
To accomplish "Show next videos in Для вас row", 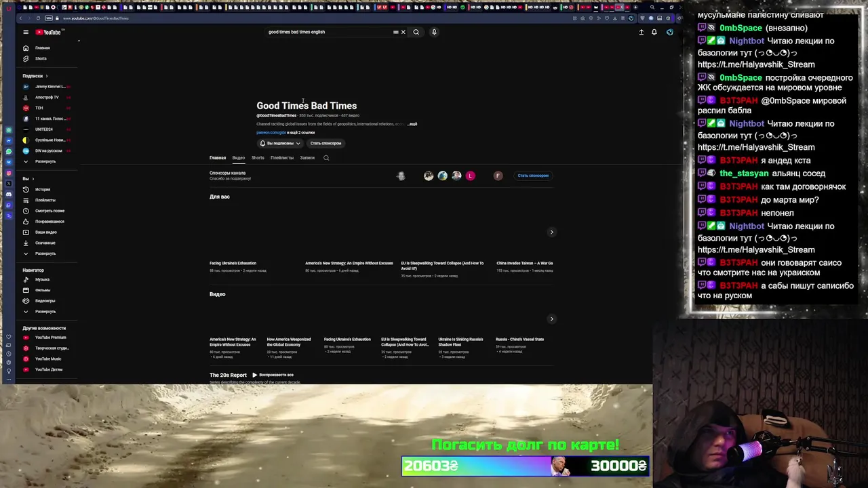I will 552,232.
